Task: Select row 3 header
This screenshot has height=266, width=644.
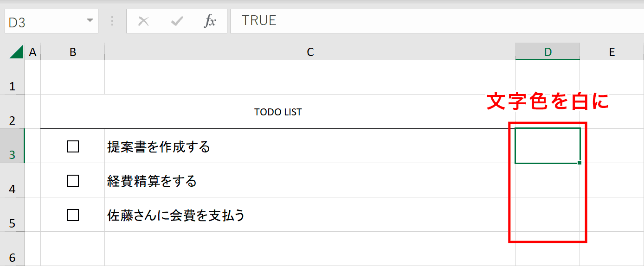Action: coord(12,146)
